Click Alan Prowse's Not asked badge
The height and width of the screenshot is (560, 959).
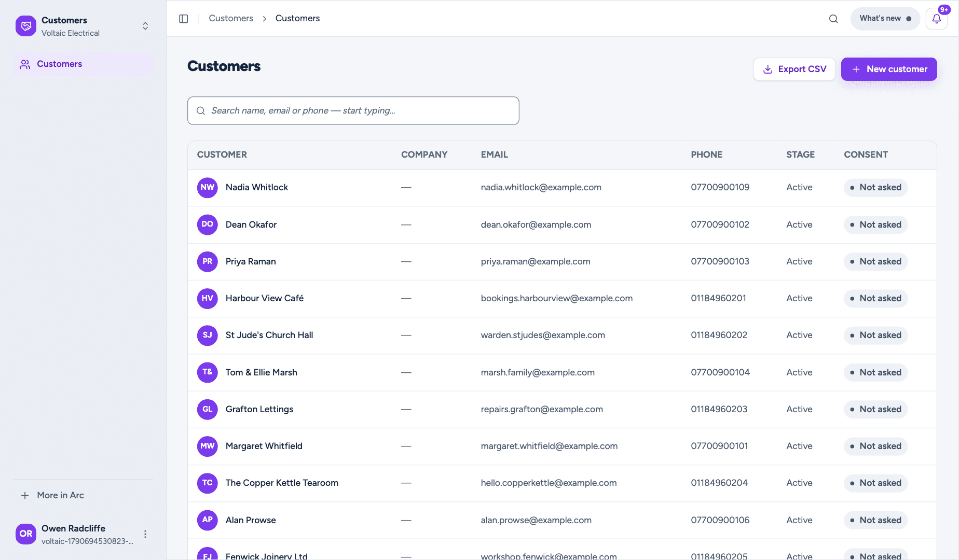[x=875, y=520]
